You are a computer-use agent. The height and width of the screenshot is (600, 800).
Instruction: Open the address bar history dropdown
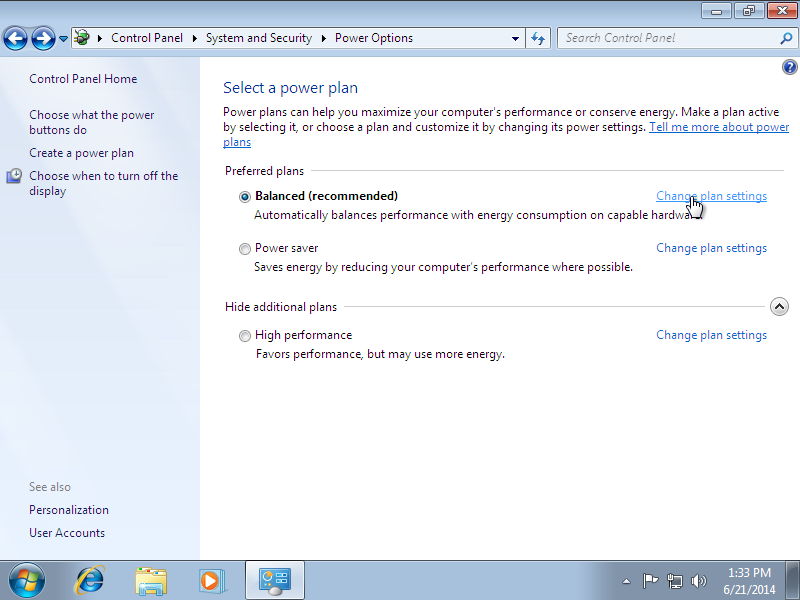515,38
